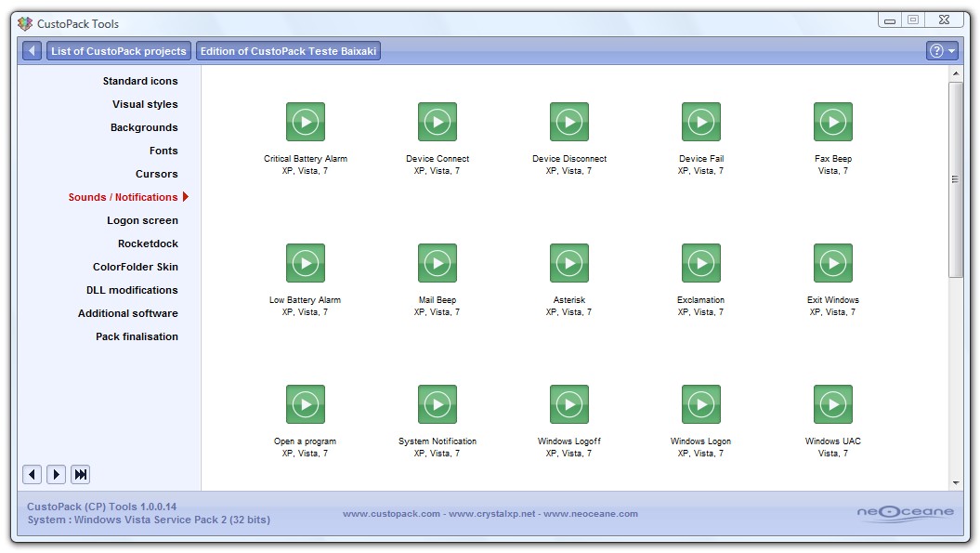Image resolution: width=980 pixels, height=553 pixels.
Task: Click the Device Disconnect label
Action: pyautogui.click(x=569, y=158)
